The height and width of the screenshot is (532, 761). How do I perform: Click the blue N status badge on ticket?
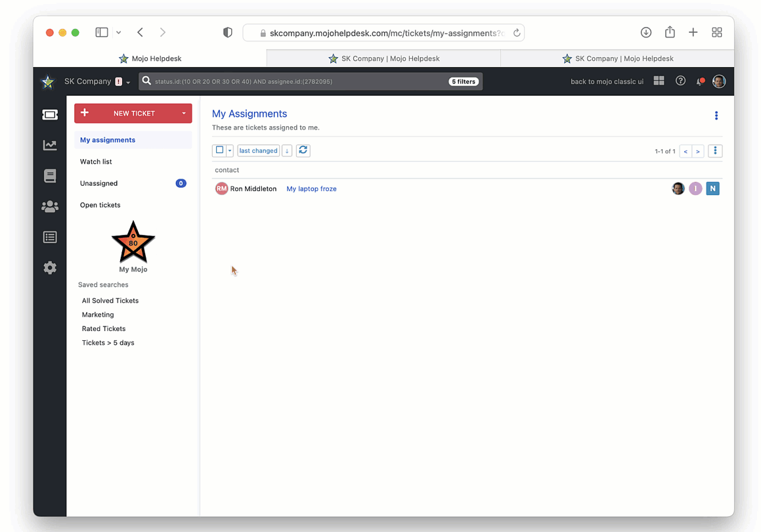click(712, 188)
